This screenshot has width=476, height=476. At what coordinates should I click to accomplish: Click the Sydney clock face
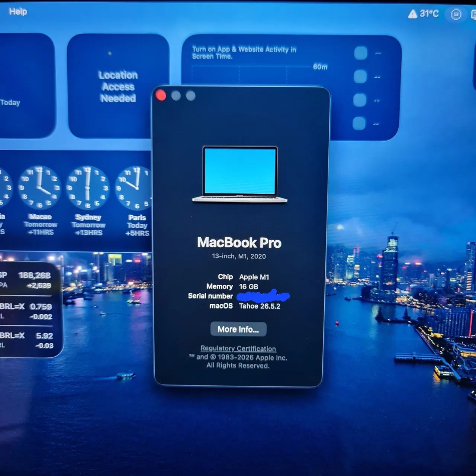tap(88, 188)
